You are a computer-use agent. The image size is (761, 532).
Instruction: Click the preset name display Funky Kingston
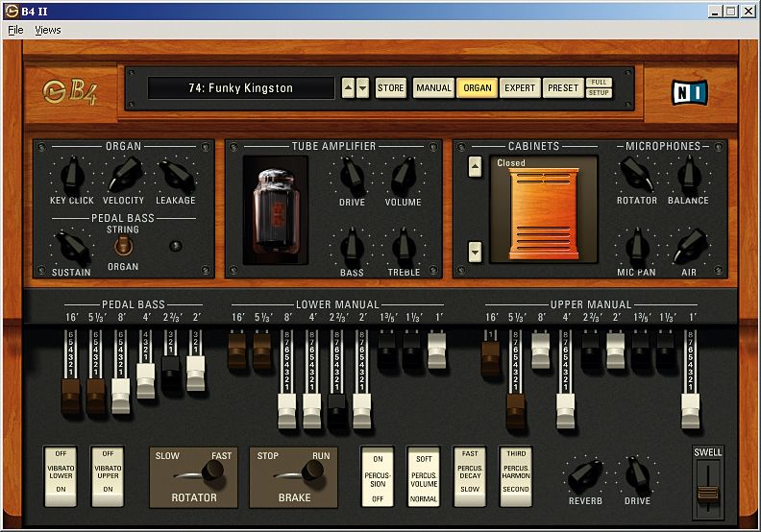pos(241,88)
